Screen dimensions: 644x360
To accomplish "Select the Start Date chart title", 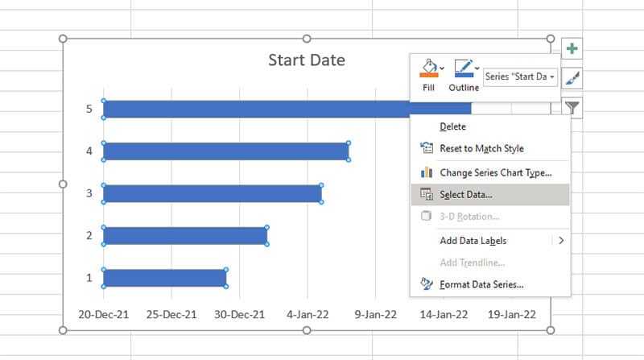I will click(307, 60).
